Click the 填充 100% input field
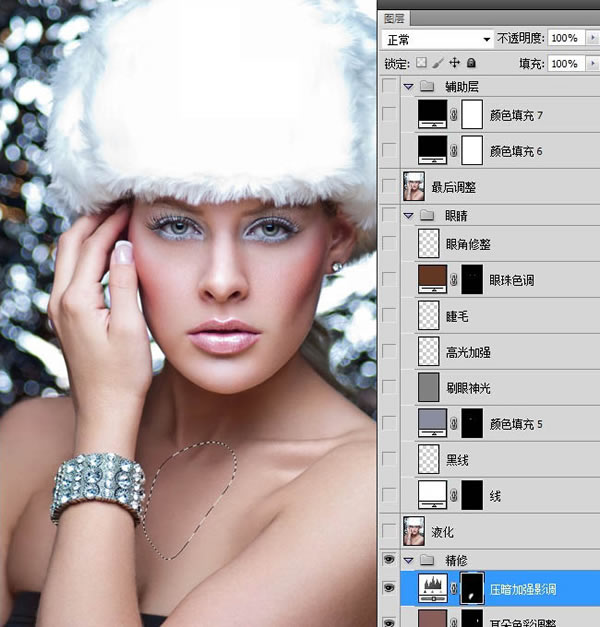The height and width of the screenshot is (627, 600). 566,64
